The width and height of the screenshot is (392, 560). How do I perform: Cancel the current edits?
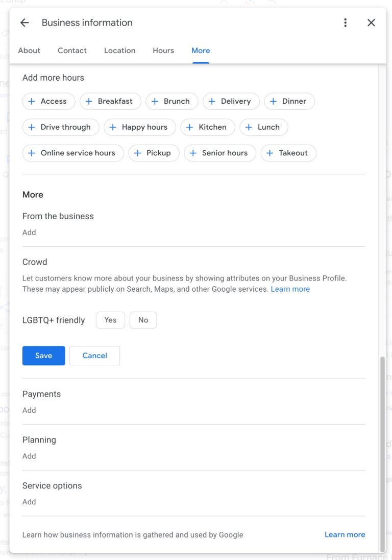click(94, 355)
